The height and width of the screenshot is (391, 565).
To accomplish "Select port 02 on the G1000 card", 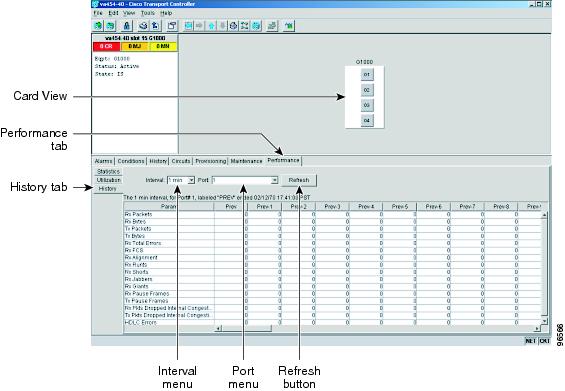I will pyautogui.click(x=367, y=90).
